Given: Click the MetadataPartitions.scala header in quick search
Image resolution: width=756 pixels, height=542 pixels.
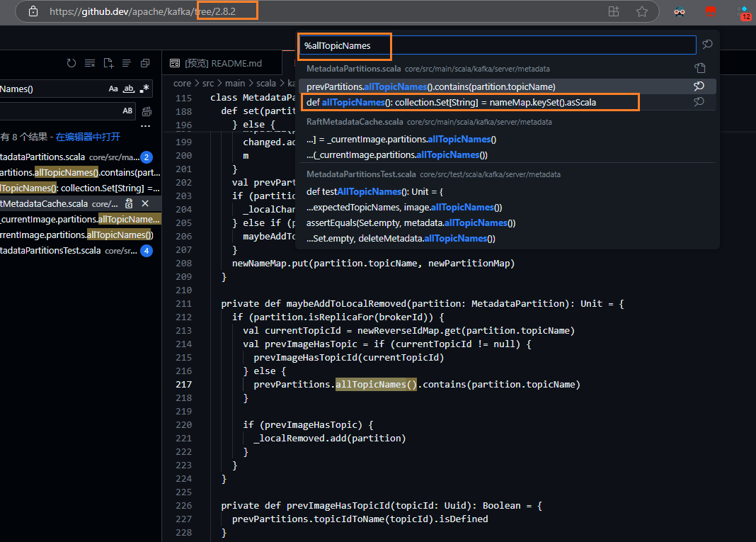Looking at the screenshot, I should [x=353, y=69].
